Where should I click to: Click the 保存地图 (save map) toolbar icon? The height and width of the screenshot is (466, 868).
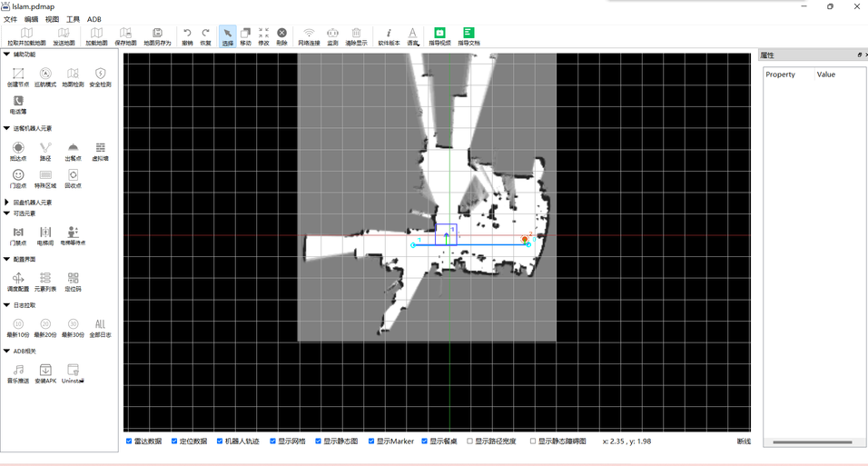click(125, 36)
